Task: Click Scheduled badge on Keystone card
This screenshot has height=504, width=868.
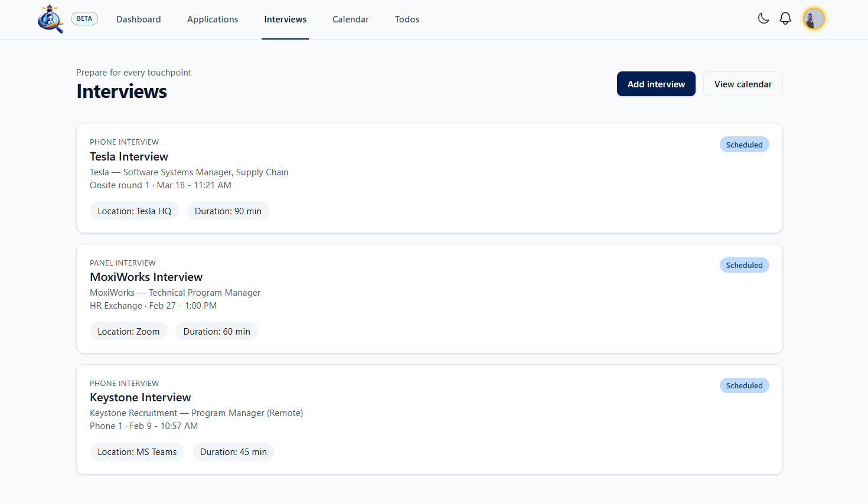Action: coord(744,385)
